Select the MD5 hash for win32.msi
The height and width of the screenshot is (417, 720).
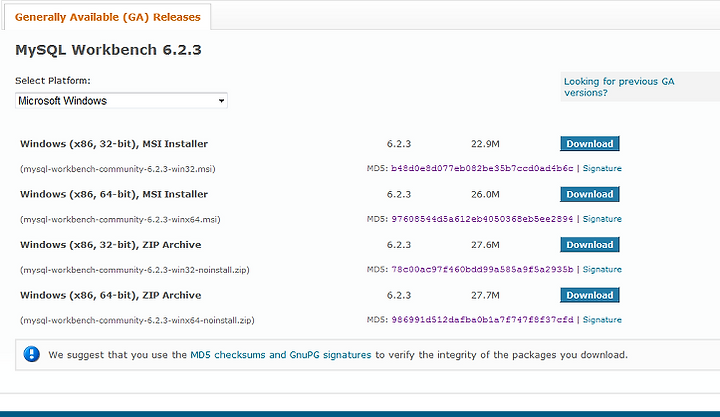tap(482, 169)
